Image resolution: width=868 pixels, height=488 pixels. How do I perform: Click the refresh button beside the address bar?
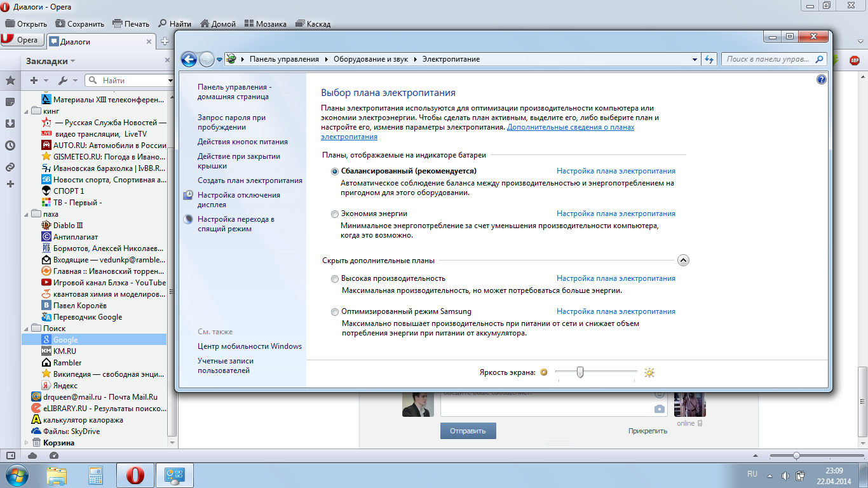click(710, 59)
